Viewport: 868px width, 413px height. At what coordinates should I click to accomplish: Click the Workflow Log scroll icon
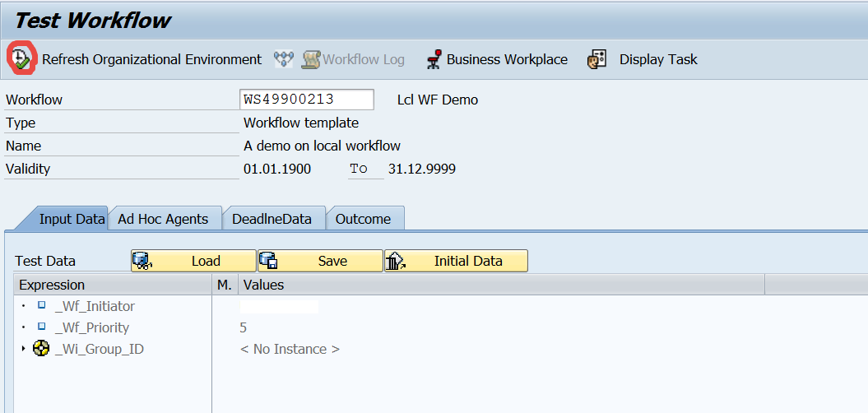[x=311, y=59]
